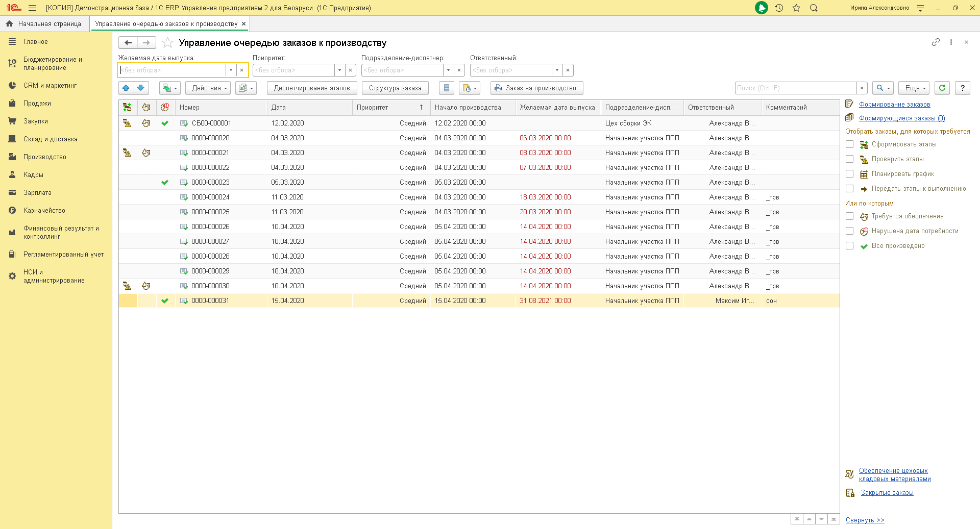The width and height of the screenshot is (980, 529).
Task: Click the move order up arrow icon
Action: coord(126,88)
